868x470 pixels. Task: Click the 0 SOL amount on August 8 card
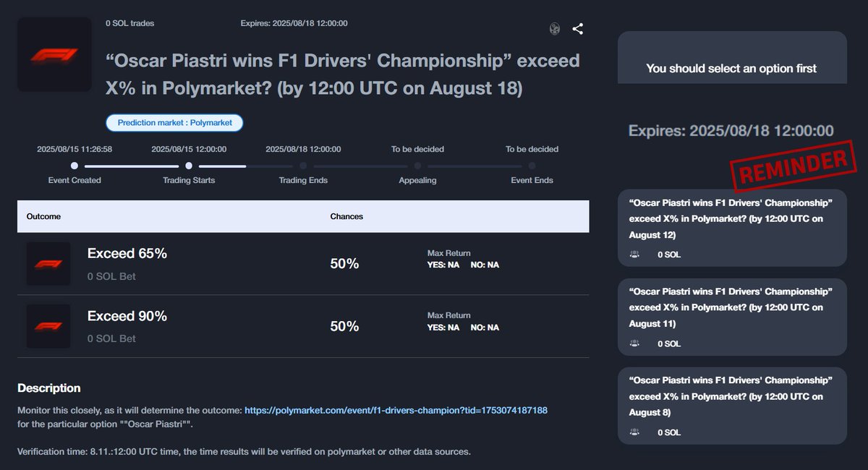pos(669,432)
